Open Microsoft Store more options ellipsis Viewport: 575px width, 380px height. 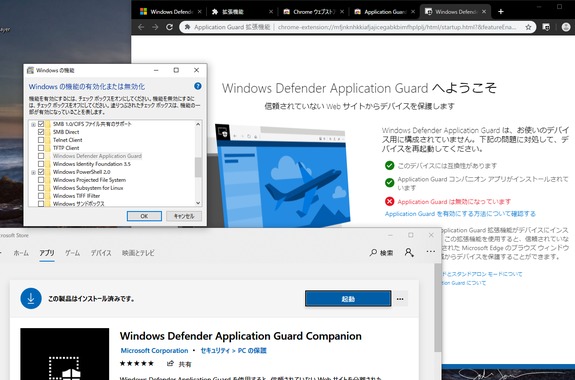pos(431,252)
